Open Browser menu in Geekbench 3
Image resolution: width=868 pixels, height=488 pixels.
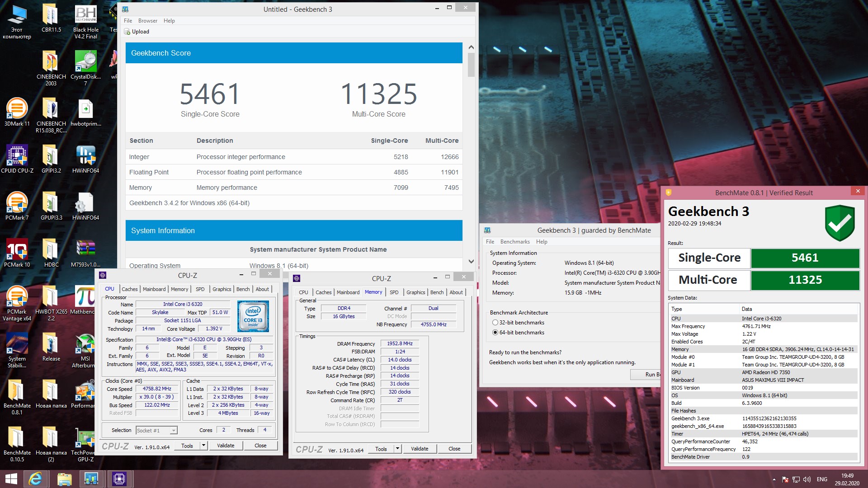pyautogui.click(x=148, y=21)
